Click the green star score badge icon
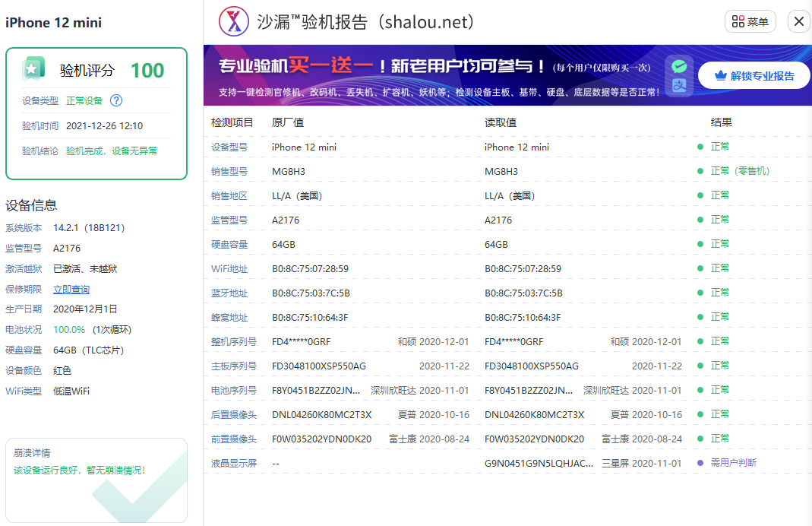812x526 pixels. pos(33,69)
